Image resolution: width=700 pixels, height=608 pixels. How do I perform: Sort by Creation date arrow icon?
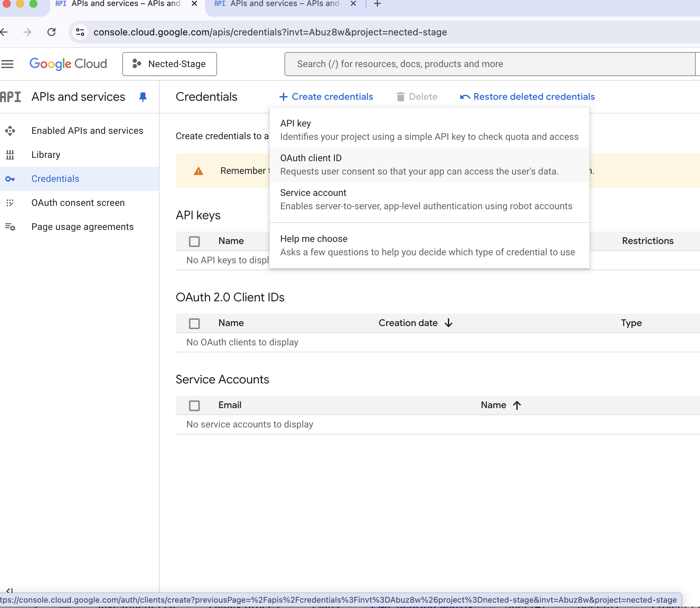[x=449, y=323]
